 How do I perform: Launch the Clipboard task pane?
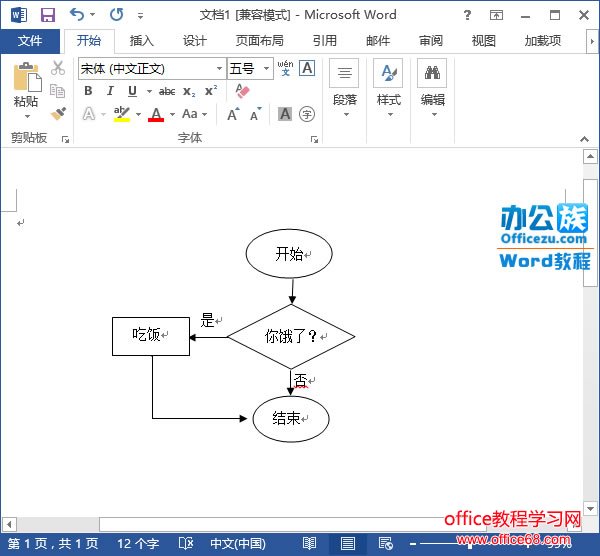(x=65, y=139)
